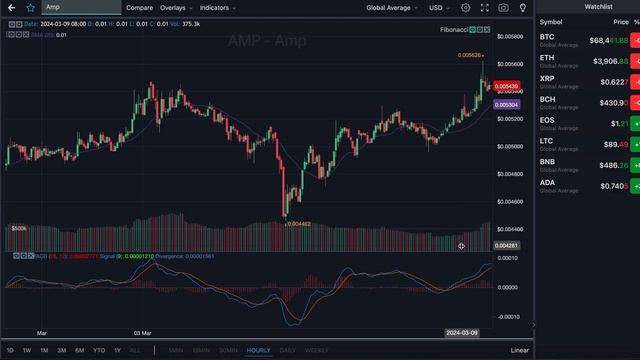The height and width of the screenshot is (360, 640).
Task: Collapse watchlist panel with side arrow
Action: click(x=534, y=325)
